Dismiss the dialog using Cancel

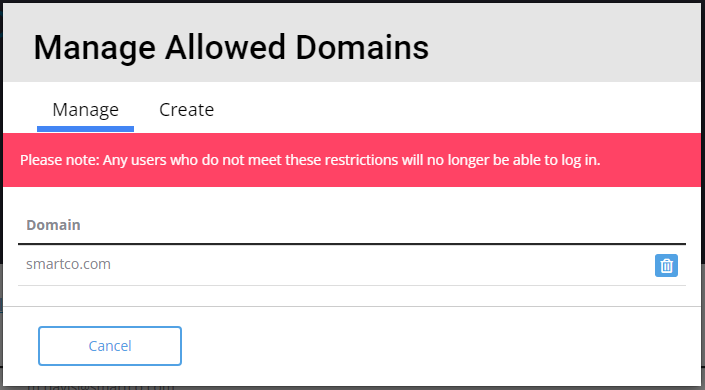point(110,346)
